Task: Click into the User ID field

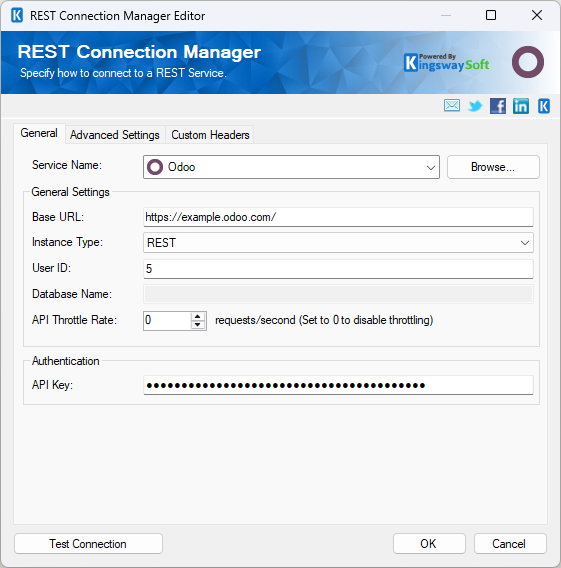Action: pyautogui.click(x=338, y=269)
